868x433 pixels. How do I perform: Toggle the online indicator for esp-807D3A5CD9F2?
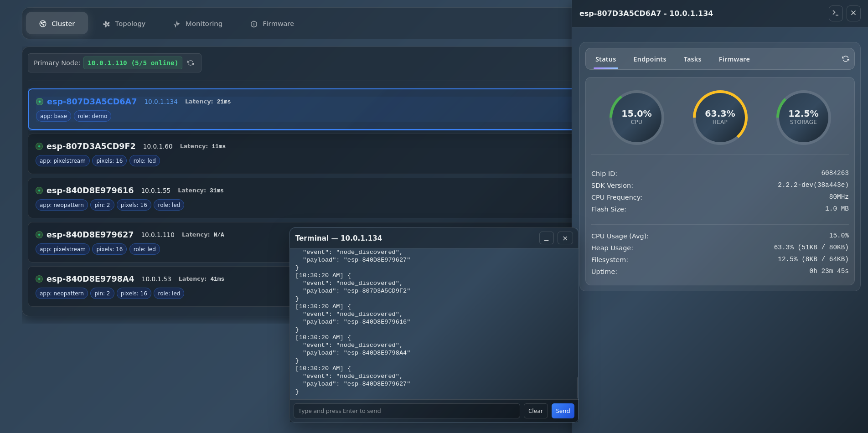39,146
